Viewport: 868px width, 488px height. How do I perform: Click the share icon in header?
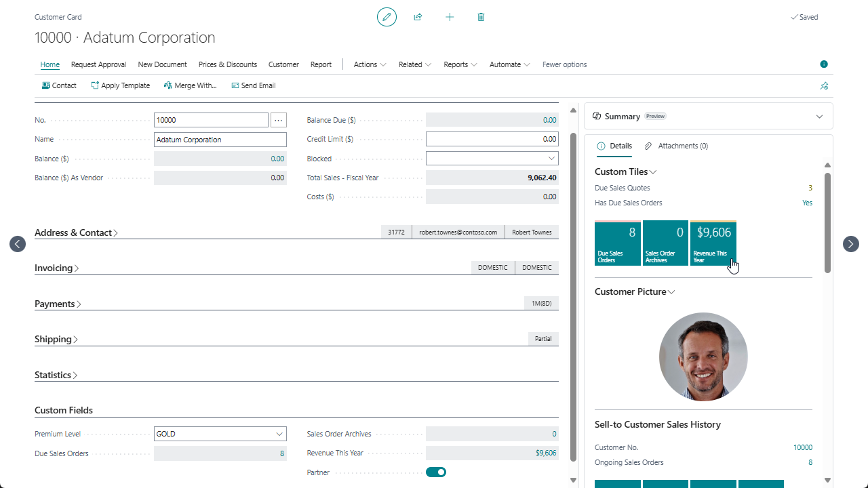pyautogui.click(x=418, y=17)
